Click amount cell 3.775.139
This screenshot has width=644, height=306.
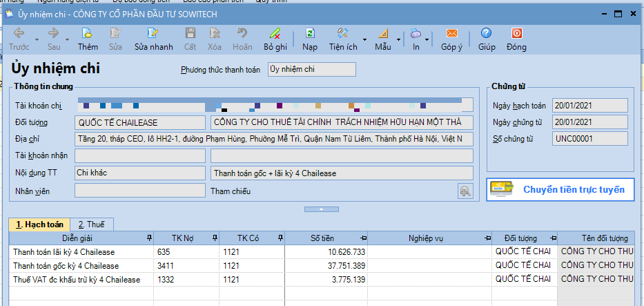326,280
